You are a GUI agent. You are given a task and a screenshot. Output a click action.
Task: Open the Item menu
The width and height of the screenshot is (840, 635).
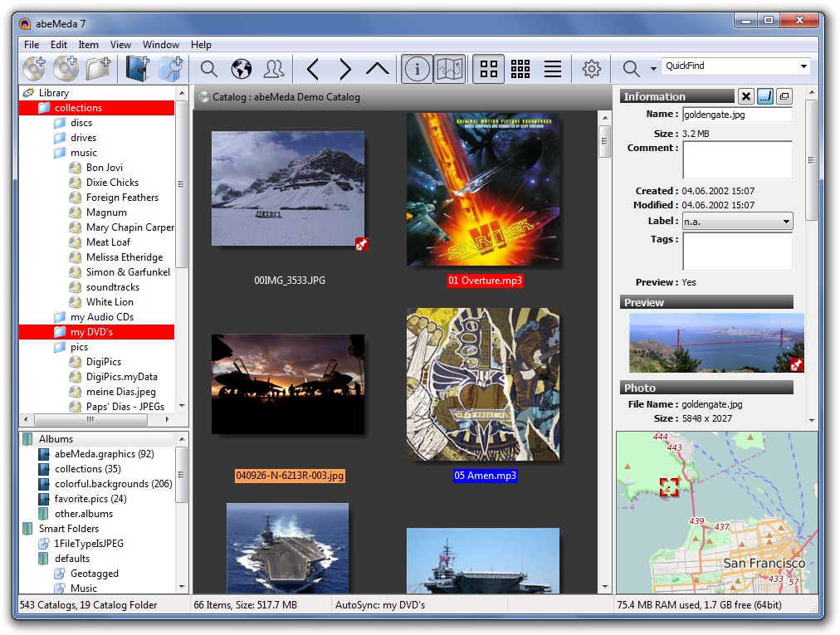(x=88, y=45)
